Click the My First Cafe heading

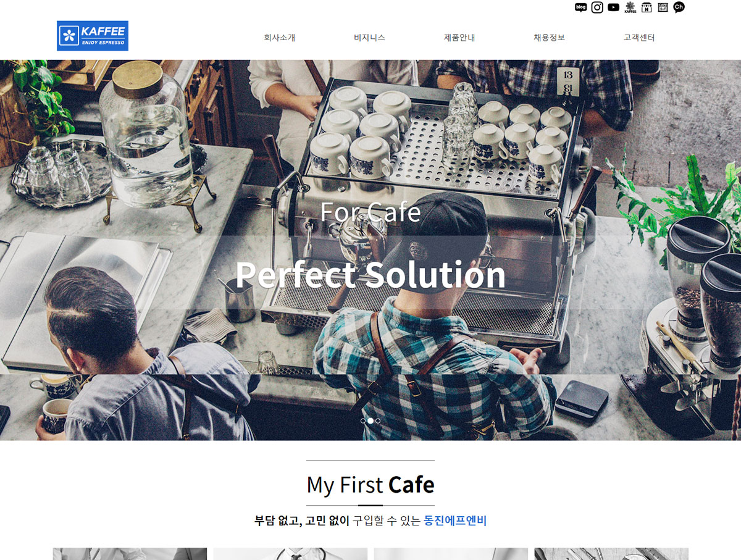click(x=371, y=485)
